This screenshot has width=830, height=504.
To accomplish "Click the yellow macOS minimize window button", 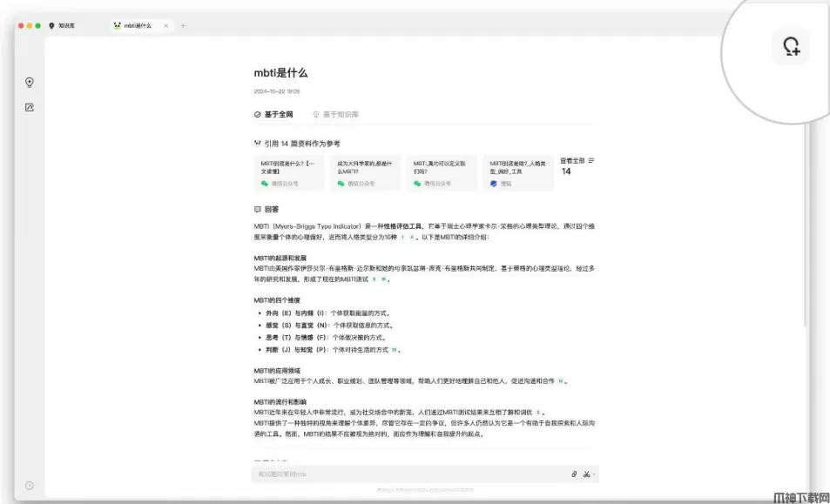I will pyautogui.click(x=30, y=25).
